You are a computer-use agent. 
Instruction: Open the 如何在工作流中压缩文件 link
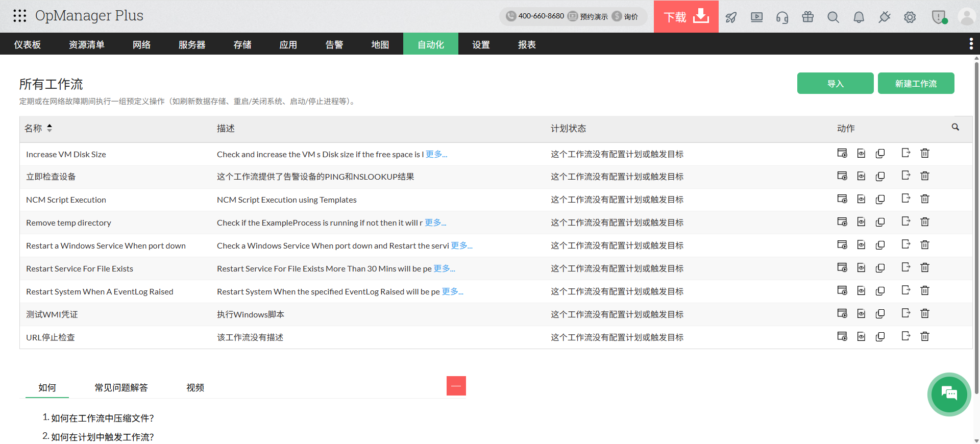(103, 418)
